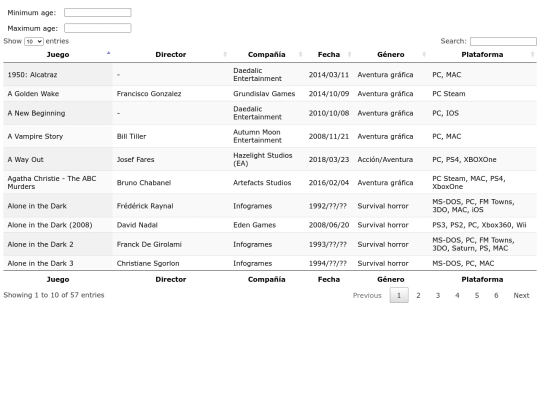
Task: Select the A Vampire Story game cell
Action: click(58, 136)
